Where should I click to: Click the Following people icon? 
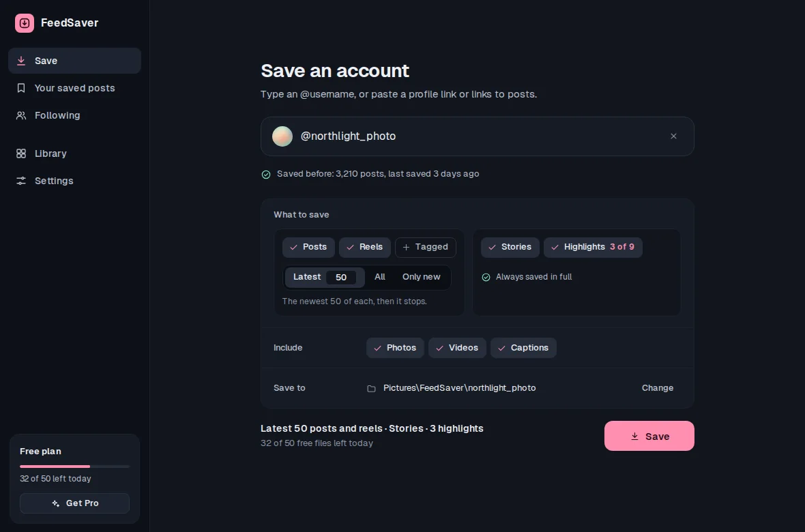pos(21,115)
